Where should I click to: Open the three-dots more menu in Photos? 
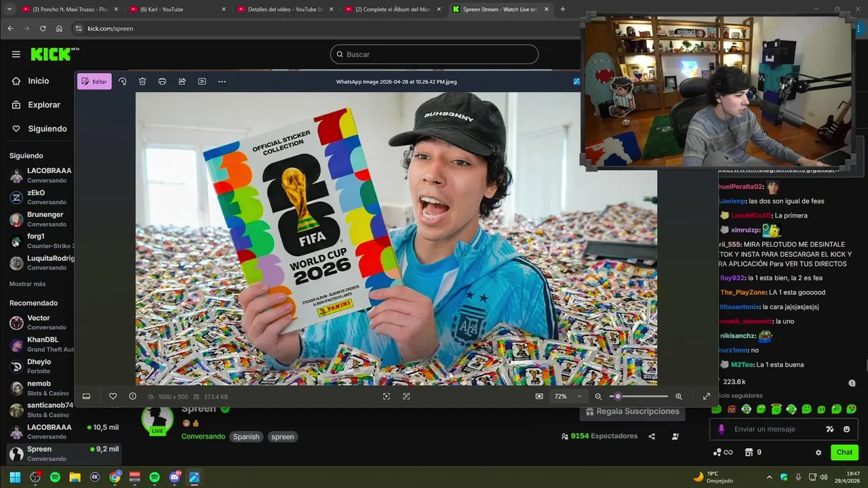pos(222,81)
